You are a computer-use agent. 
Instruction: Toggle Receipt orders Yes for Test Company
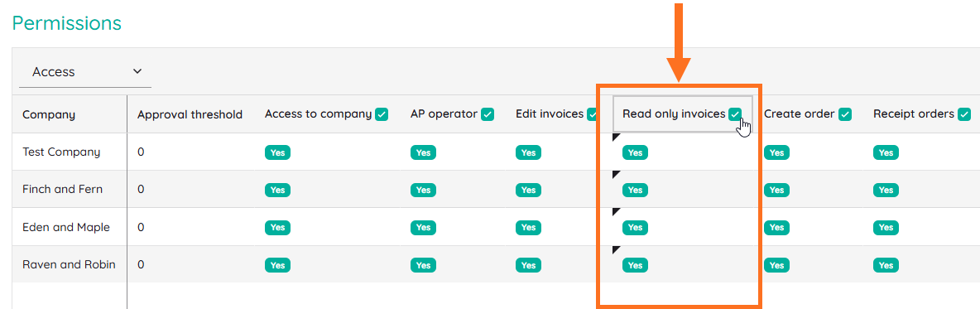click(x=886, y=152)
